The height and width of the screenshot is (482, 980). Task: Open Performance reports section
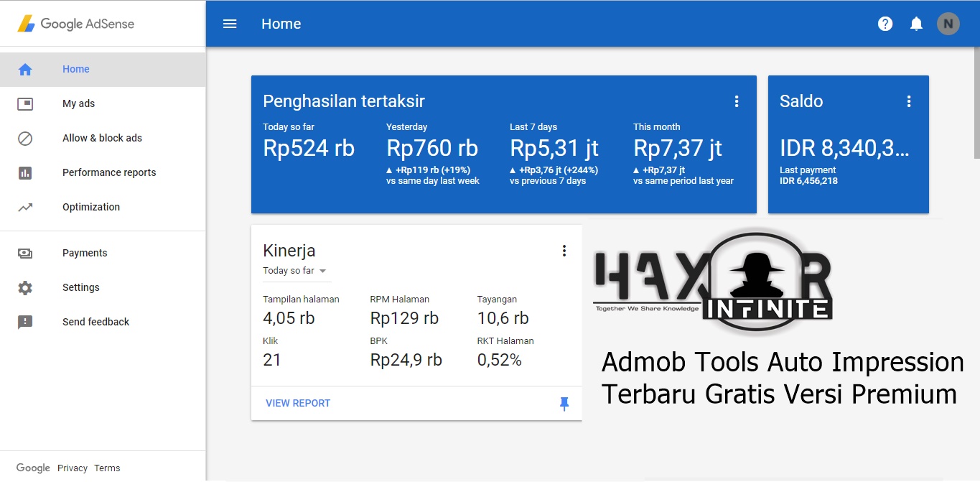point(103,173)
